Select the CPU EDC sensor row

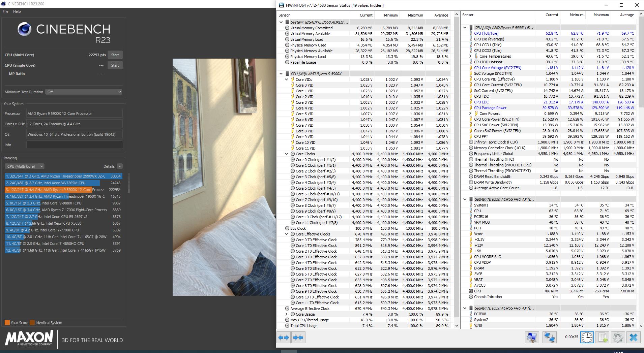pyautogui.click(x=549, y=102)
